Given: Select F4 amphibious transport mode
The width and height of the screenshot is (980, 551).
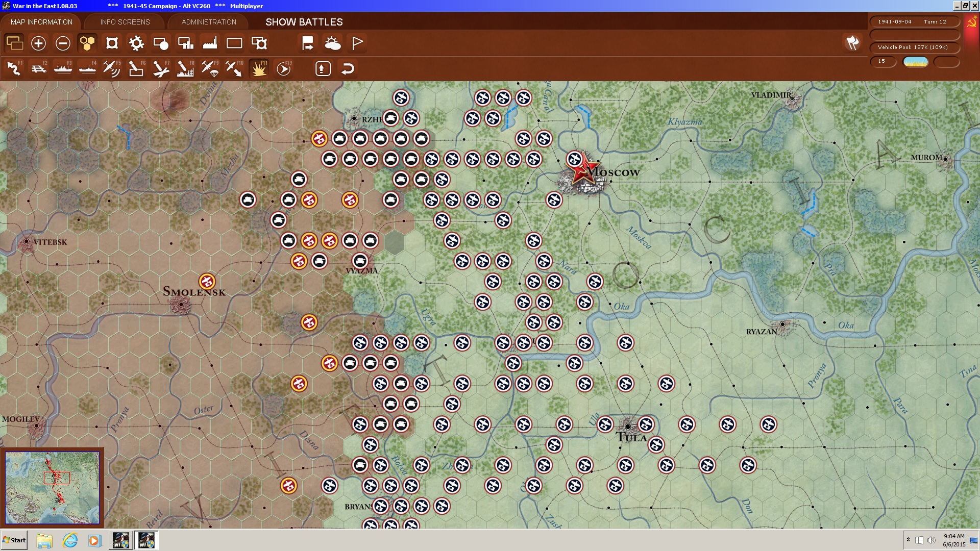Looking at the screenshot, I should [87, 68].
